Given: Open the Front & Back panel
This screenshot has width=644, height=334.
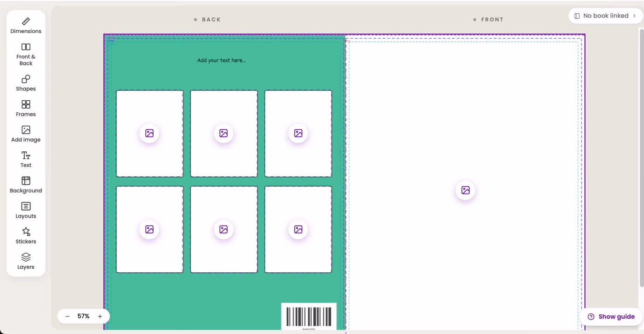Looking at the screenshot, I should (x=26, y=54).
